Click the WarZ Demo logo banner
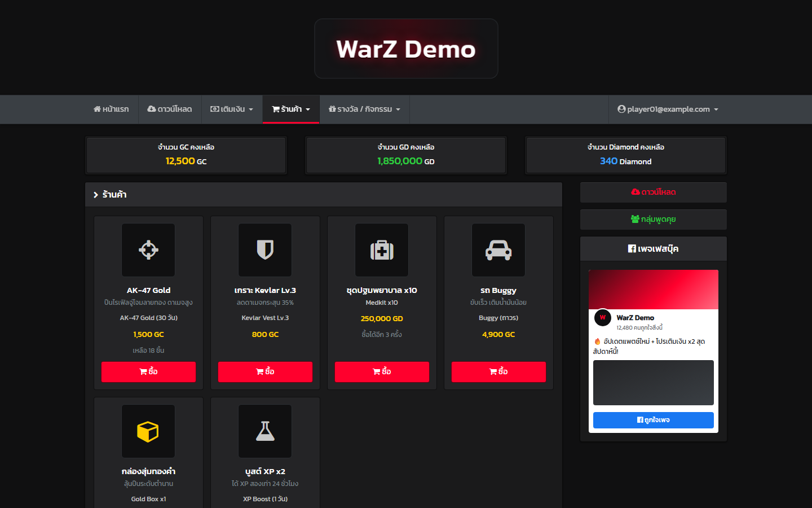The width and height of the screenshot is (812, 508). pyautogui.click(x=406, y=49)
